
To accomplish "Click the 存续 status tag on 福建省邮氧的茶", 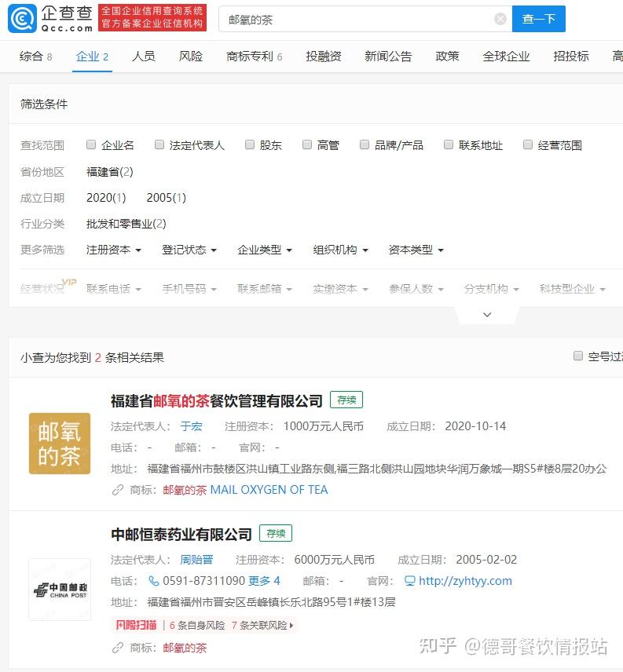I will (346, 400).
